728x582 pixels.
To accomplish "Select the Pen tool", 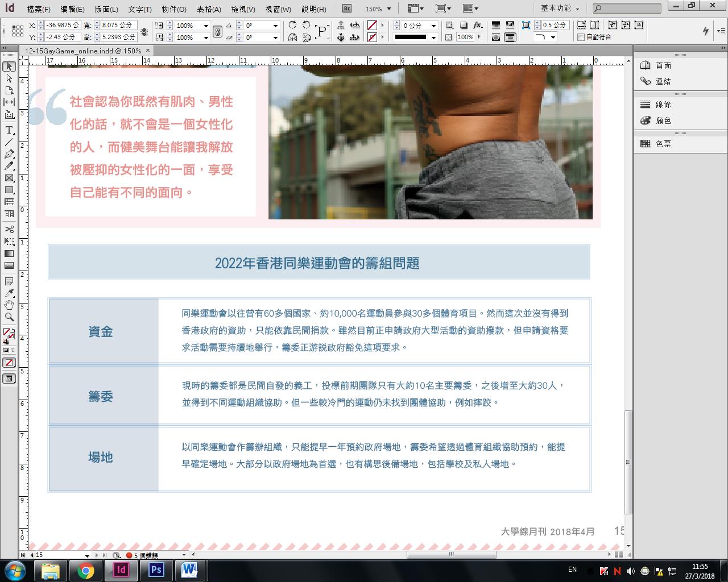I will point(9,154).
